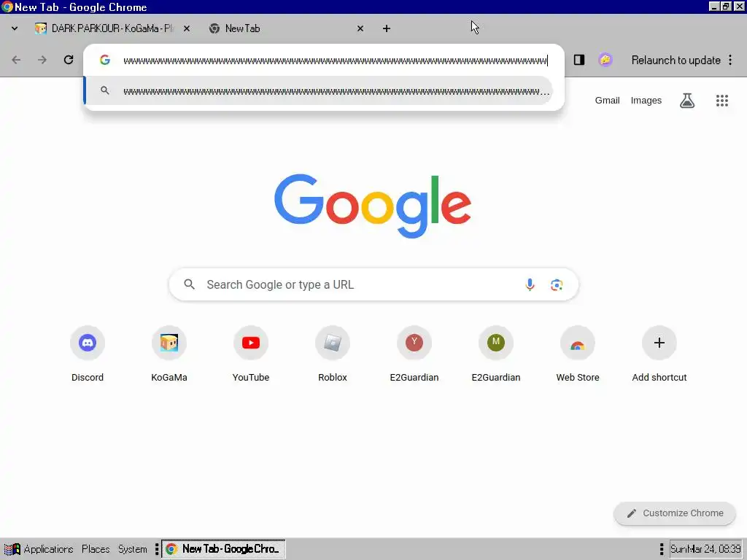The image size is (747, 560).
Task: Open the E2Guardian shortcut with M icon
Action: point(496,354)
